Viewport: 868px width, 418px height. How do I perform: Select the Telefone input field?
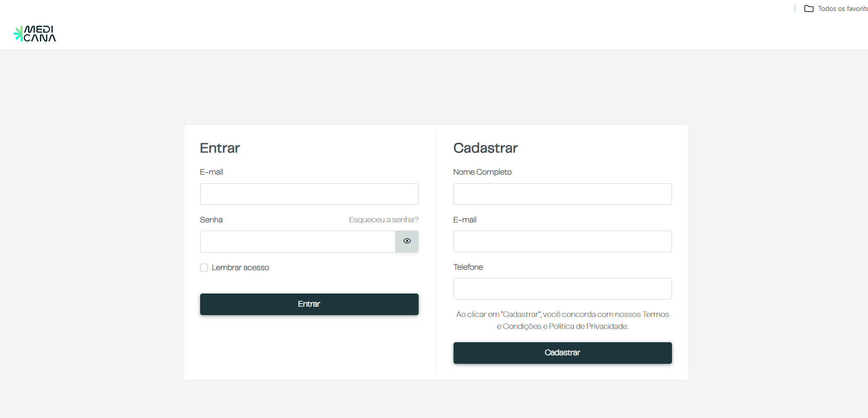pos(562,289)
